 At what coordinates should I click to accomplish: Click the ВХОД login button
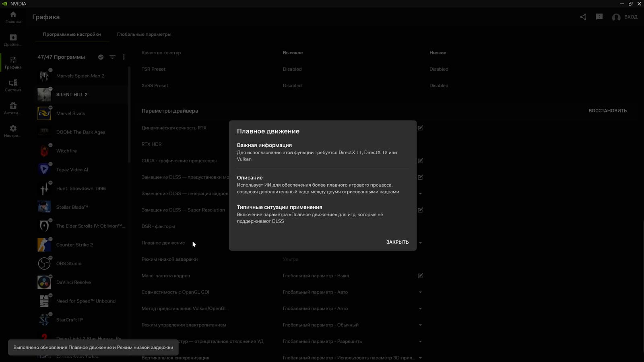625,17
